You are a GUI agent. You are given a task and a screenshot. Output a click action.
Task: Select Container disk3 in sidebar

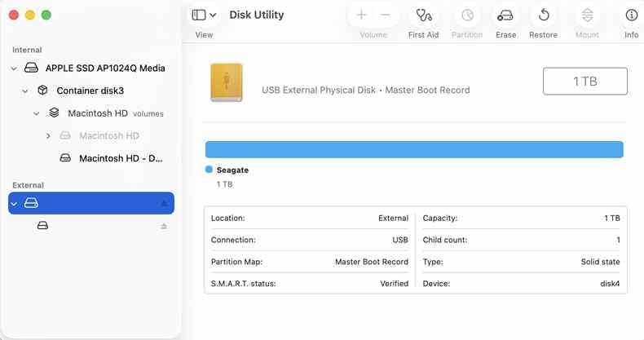pos(90,91)
